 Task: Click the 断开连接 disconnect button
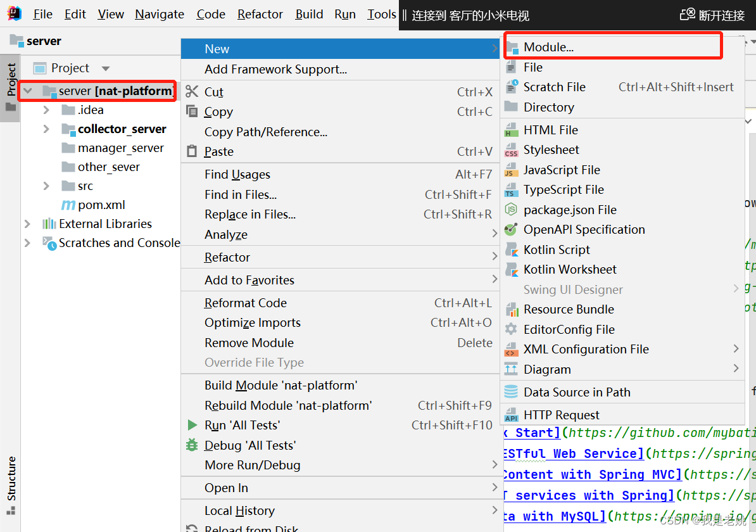(x=712, y=15)
